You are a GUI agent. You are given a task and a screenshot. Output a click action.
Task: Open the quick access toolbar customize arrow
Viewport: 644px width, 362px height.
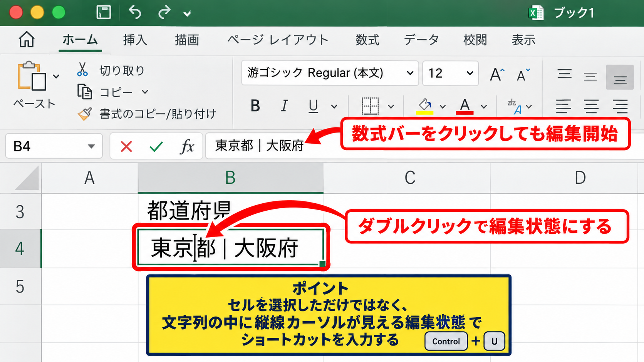coord(187,14)
